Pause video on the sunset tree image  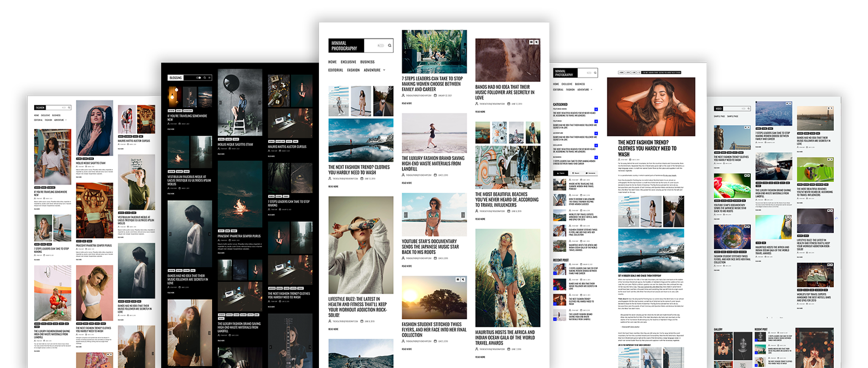click(458, 280)
